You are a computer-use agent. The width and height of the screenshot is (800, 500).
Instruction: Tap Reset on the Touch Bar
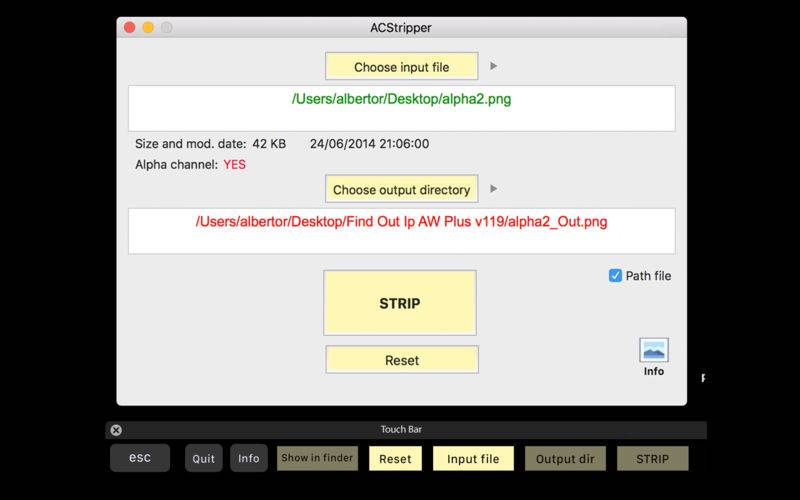pyautogui.click(x=395, y=458)
